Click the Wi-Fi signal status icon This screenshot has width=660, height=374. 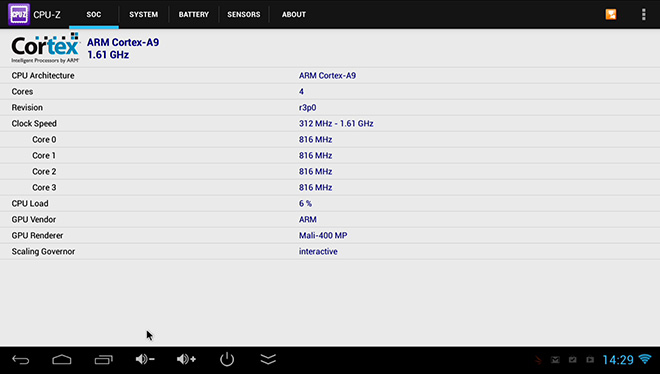(x=645, y=359)
